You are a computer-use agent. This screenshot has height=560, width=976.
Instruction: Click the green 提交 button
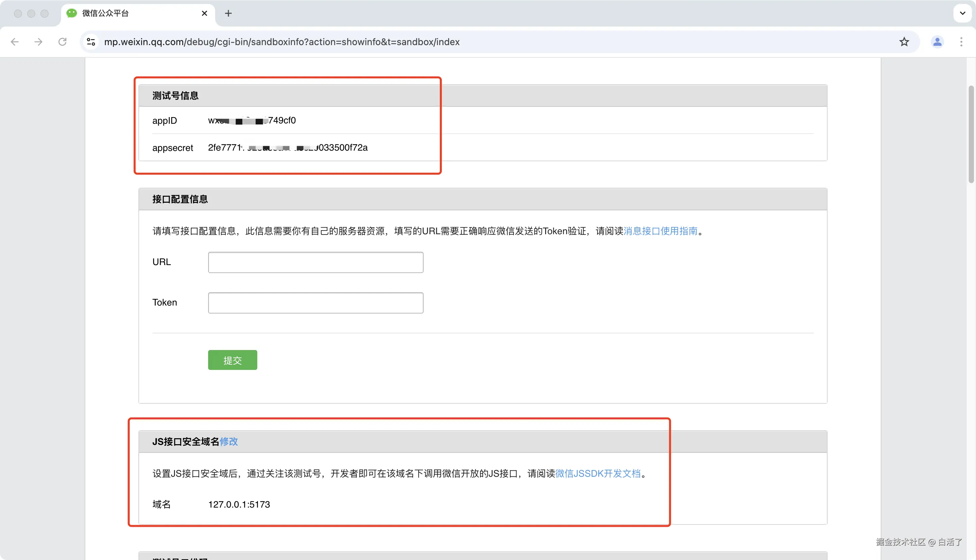pyautogui.click(x=232, y=360)
